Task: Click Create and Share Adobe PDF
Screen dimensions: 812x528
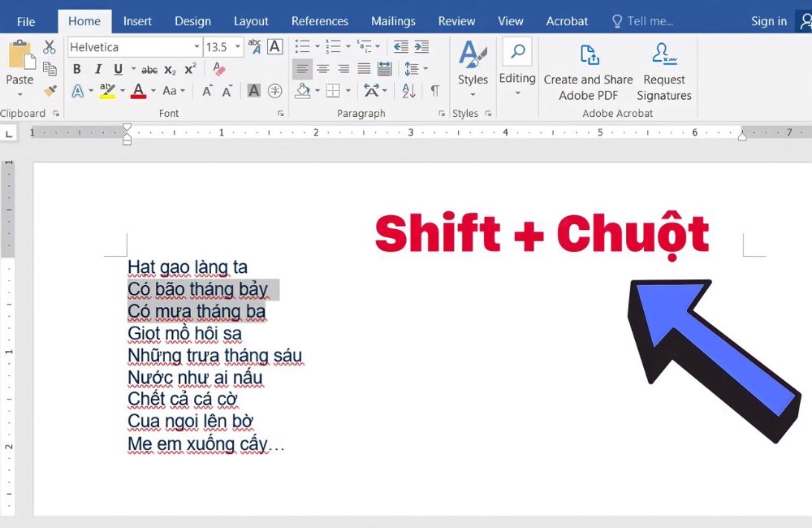Action: point(588,71)
